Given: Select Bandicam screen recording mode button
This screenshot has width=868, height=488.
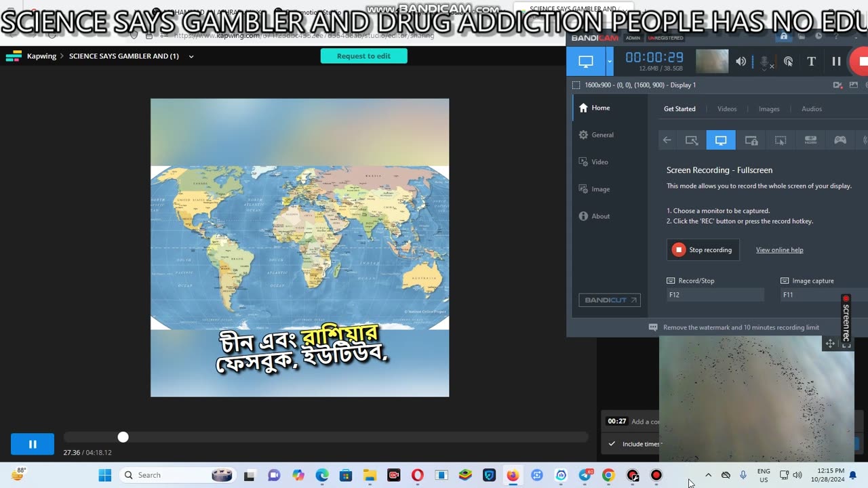Looking at the screenshot, I should (x=586, y=61).
